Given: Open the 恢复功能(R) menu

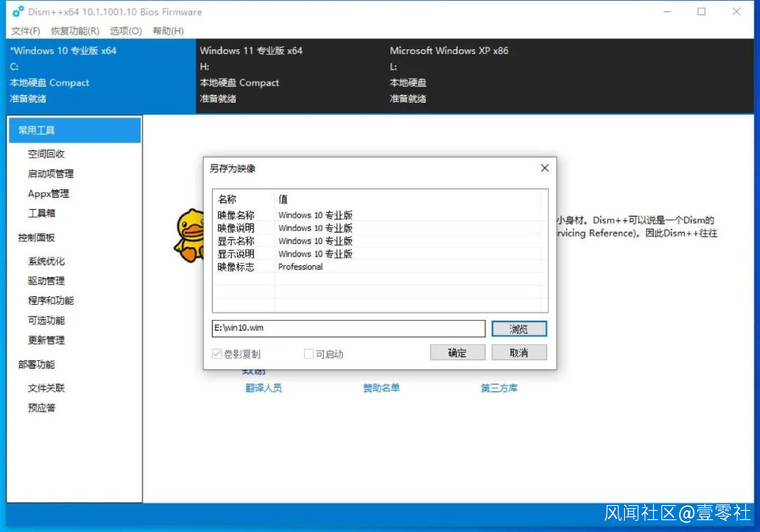Looking at the screenshot, I should pos(75,31).
